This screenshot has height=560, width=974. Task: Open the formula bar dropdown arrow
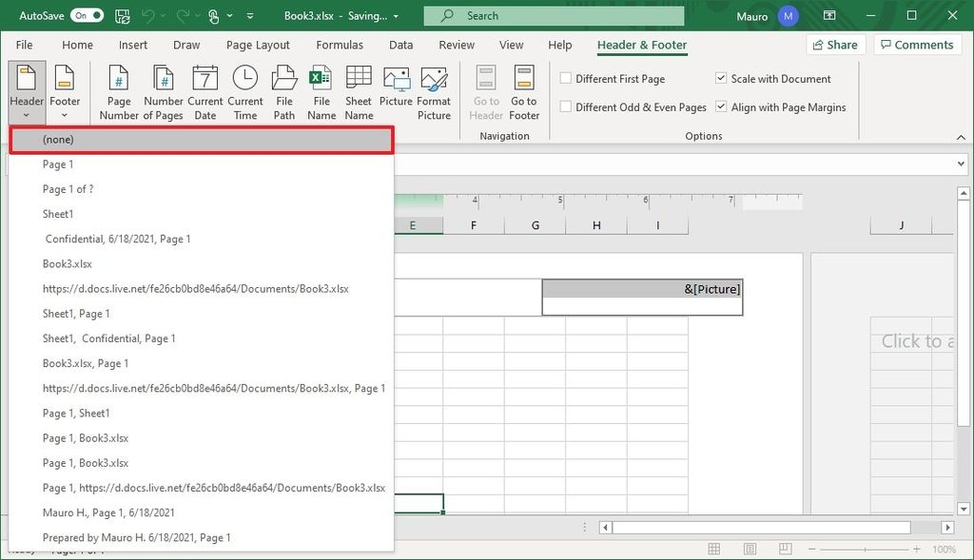coord(960,163)
